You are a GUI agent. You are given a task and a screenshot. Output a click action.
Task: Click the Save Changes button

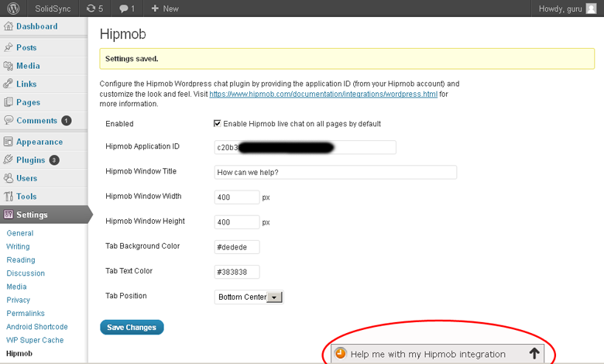pyautogui.click(x=132, y=328)
